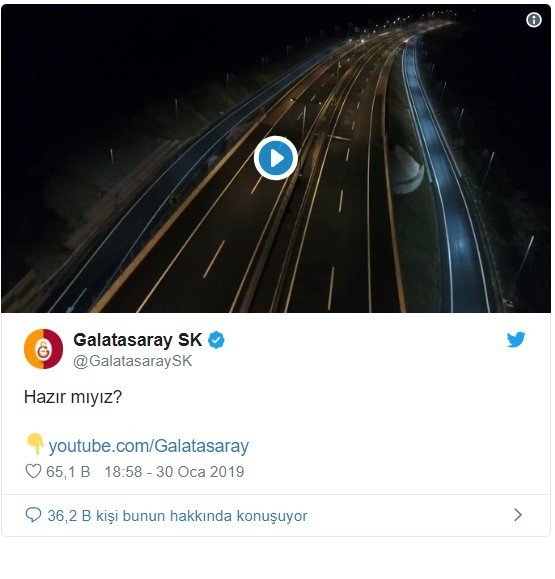Image resolution: width=555 pixels, height=579 pixels.
Task: Click the blue verified badge
Action: pyautogui.click(x=217, y=340)
